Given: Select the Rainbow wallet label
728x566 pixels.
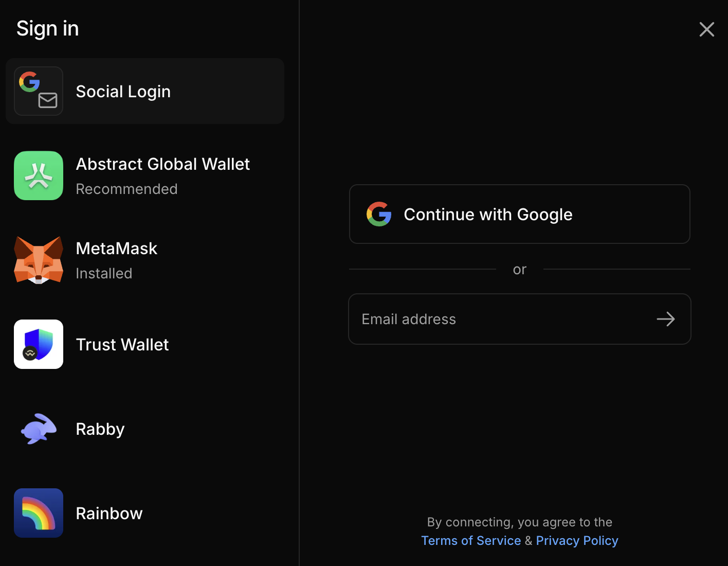Looking at the screenshot, I should (109, 514).
